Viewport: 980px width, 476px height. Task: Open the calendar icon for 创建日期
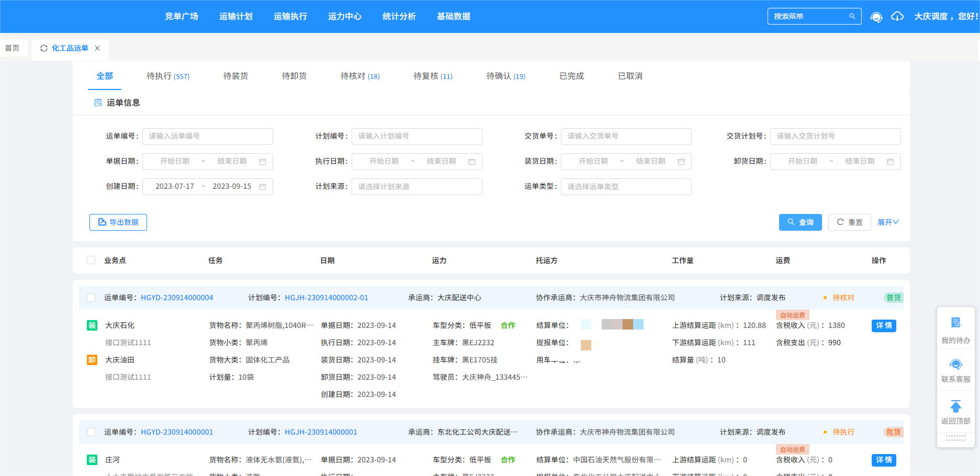263,187
